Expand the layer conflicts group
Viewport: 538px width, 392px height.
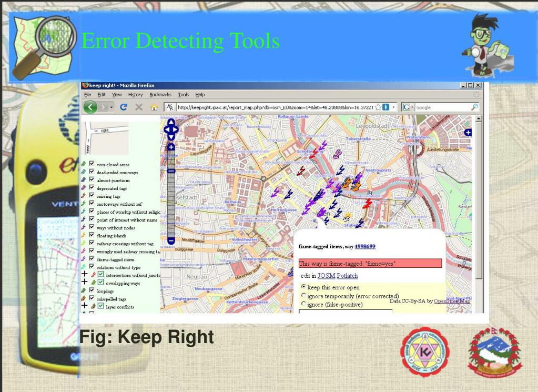pyautogui.click(x=84, y=305)
